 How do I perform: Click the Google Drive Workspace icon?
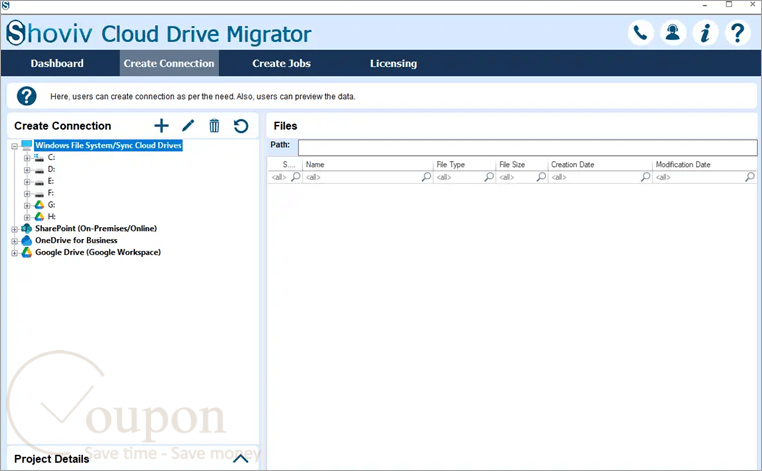[27, 252]
